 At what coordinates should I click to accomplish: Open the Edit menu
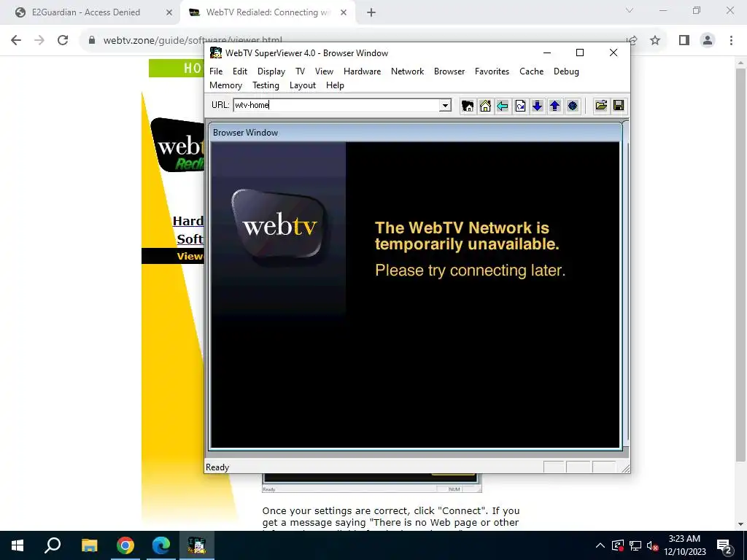(x=239, y=71)
